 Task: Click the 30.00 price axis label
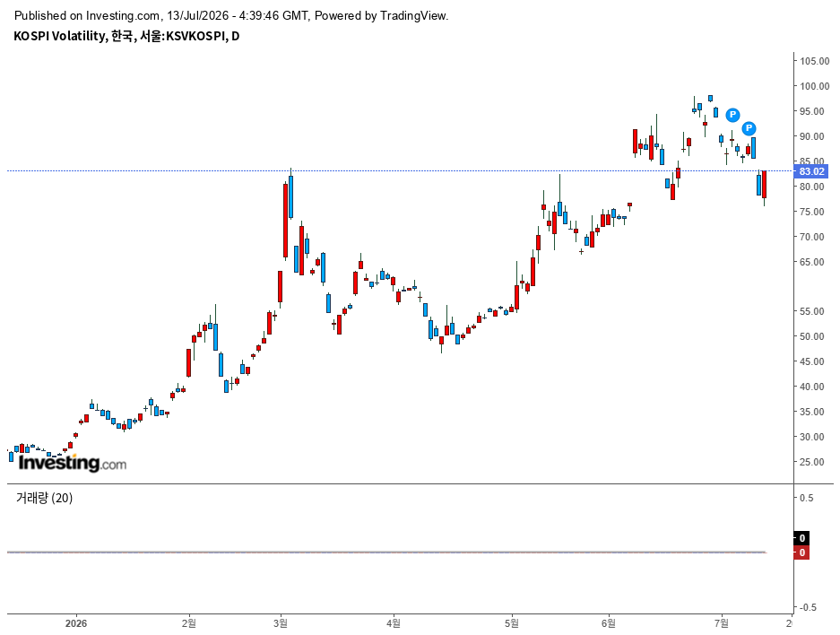(x=812, y=437)
